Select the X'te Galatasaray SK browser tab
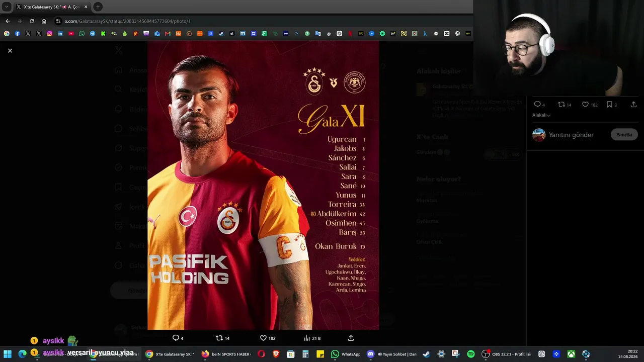 pyautogui.click(x=52, y=7)
